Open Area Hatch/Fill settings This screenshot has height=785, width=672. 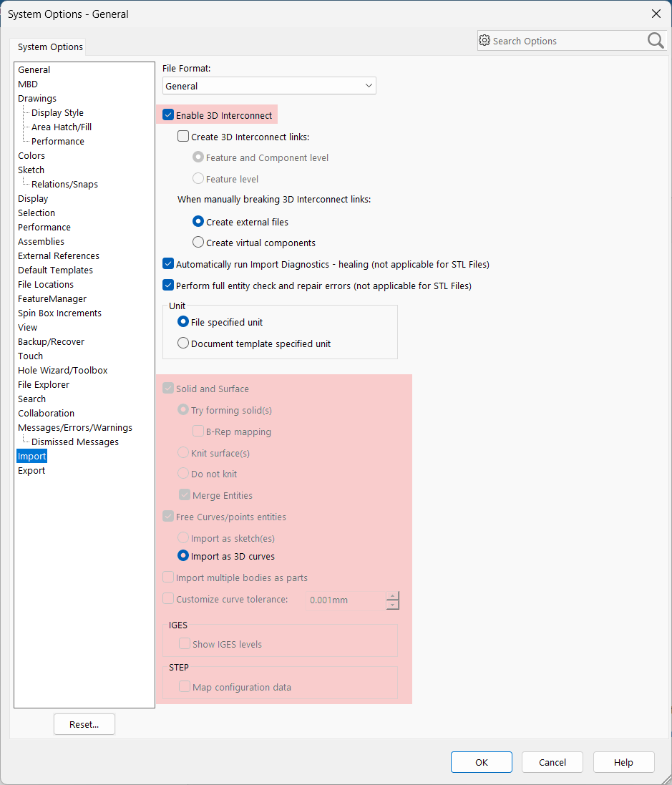(x=62, y=127)
